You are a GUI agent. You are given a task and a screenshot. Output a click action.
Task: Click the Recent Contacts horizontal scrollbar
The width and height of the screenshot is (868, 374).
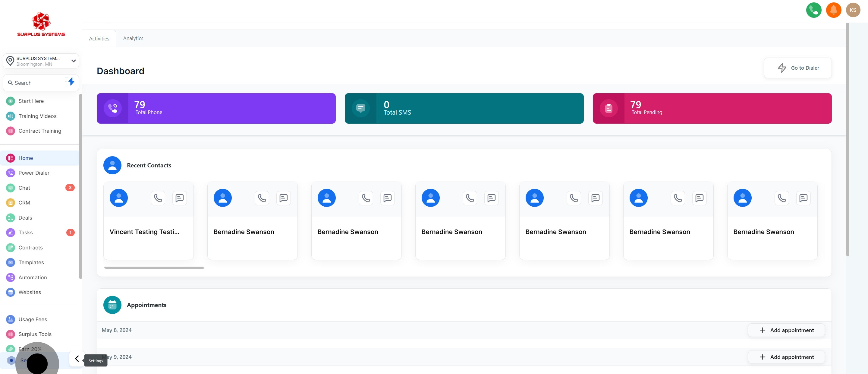coord(154,268)
